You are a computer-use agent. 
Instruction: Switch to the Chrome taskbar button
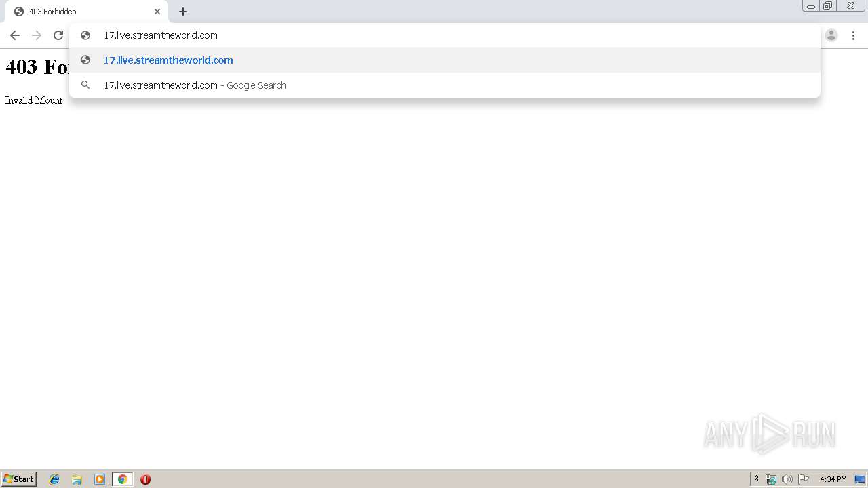click(122, 479)
